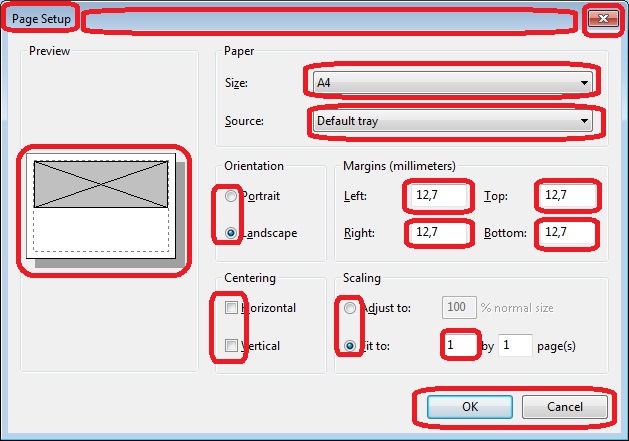The width and height of the screenshot is (629, 441).
Task: Click the disabled percent normal size field
Action: tap(459, 308)
